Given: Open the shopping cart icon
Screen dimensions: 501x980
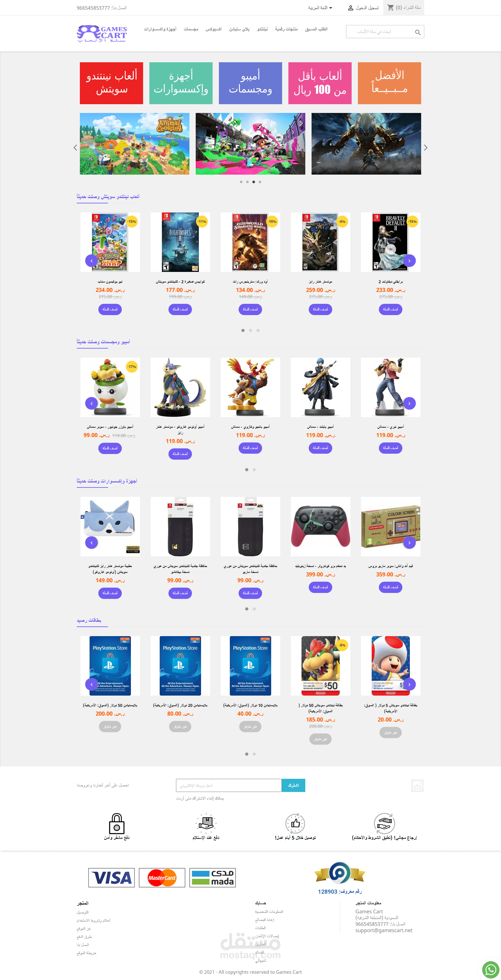Looking at the screenshot, I should 390,8.
